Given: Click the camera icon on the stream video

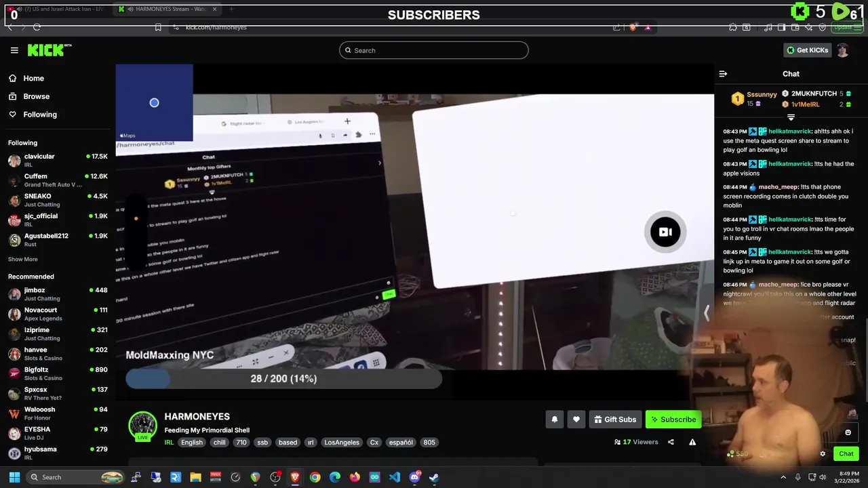Looking at the screenshot, I should point(665,232).
